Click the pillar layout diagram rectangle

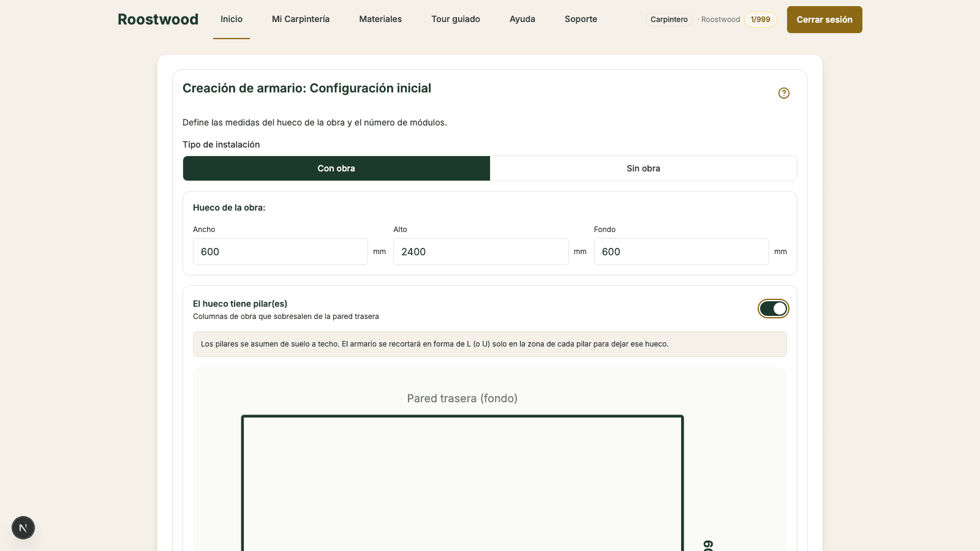[462, 483]
